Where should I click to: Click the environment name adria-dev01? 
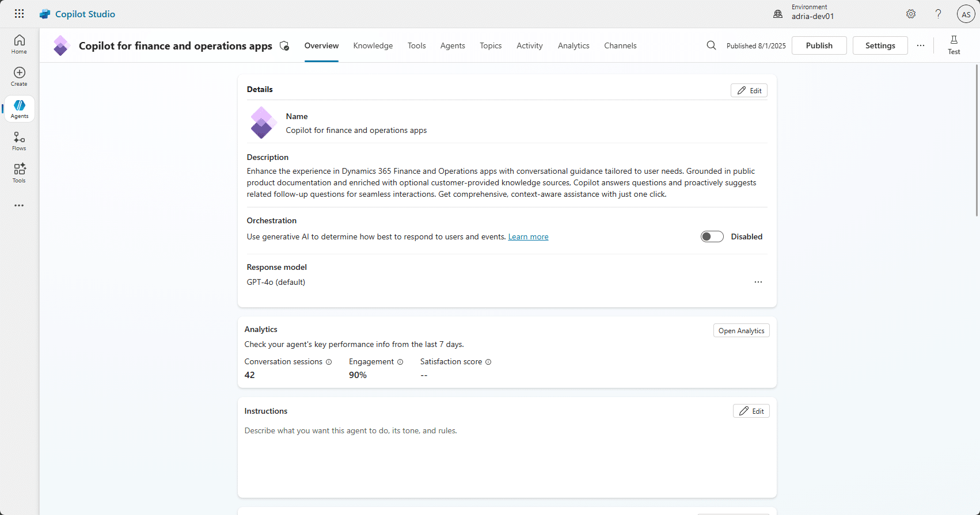[812, 17]
